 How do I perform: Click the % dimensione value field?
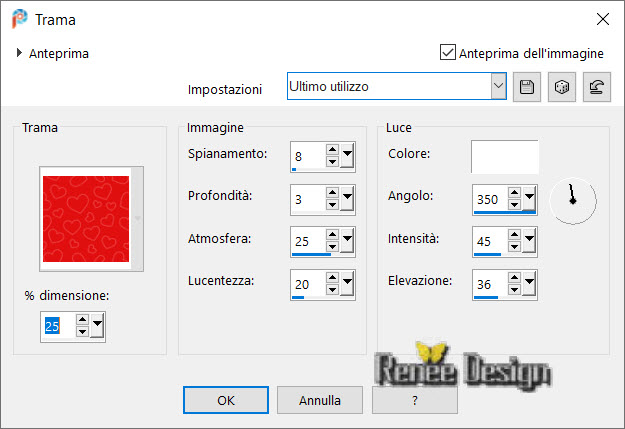coord(57,327)
